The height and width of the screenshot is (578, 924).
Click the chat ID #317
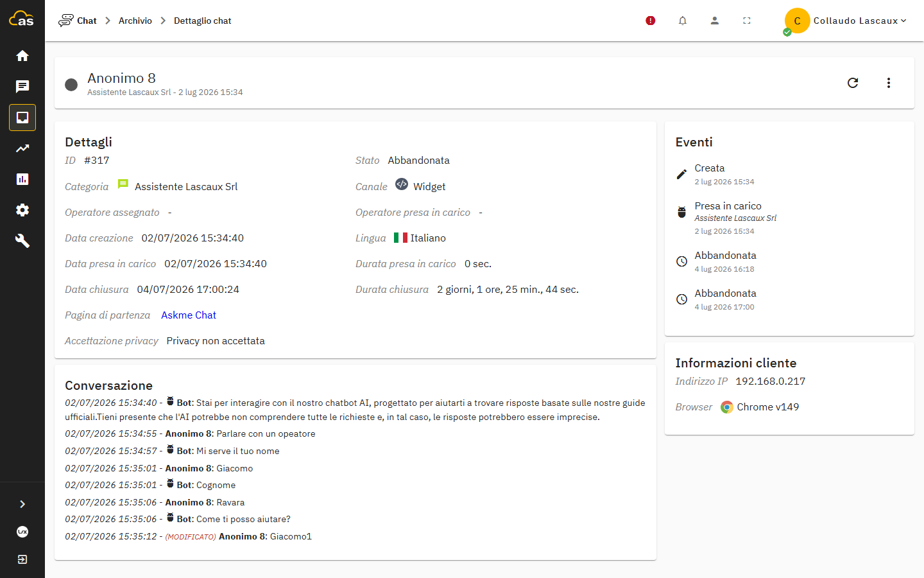coord(97,161)
